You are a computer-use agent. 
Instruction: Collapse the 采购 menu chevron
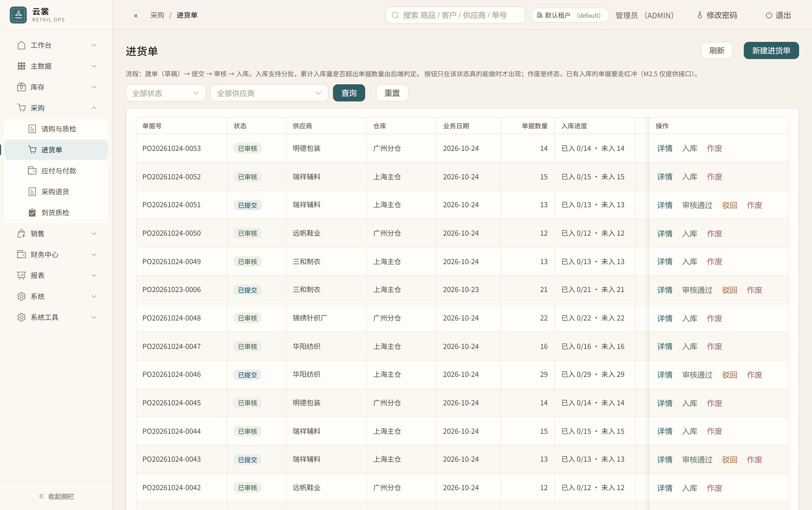click(x=94, y=108)
